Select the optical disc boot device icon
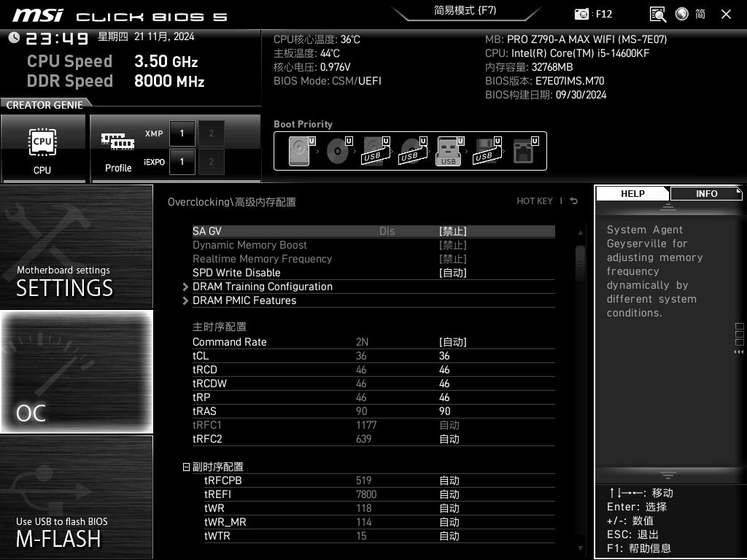This screenshot has height=560, width=747. click(x=339, y=151)
